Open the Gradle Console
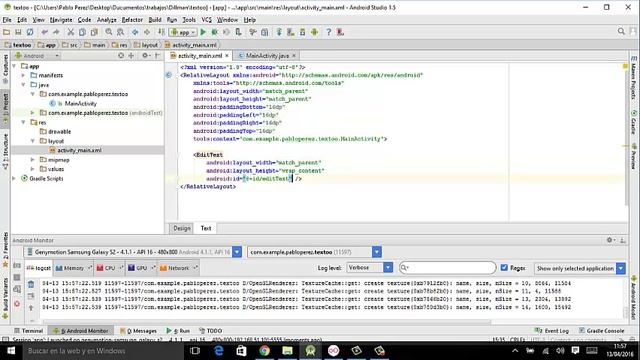 (602, 331)
